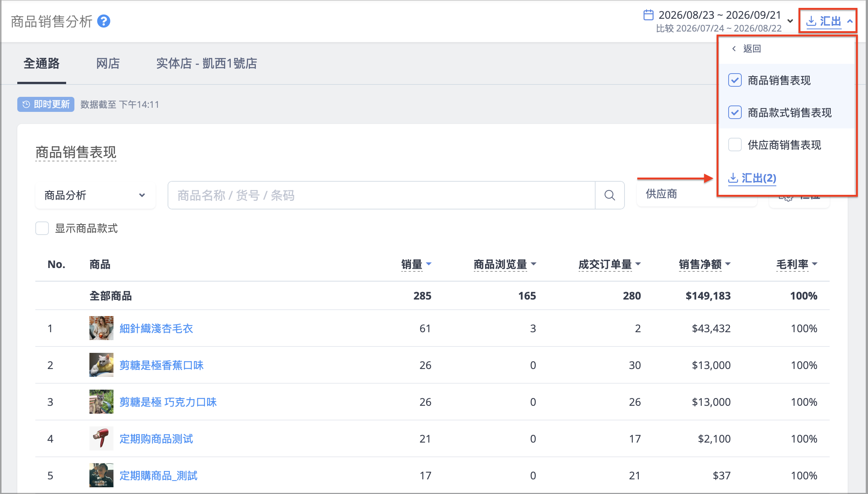Open thumbnail of 剪糖是極 巧克力口味 product
868x494 pixels.
click(101, 402)
